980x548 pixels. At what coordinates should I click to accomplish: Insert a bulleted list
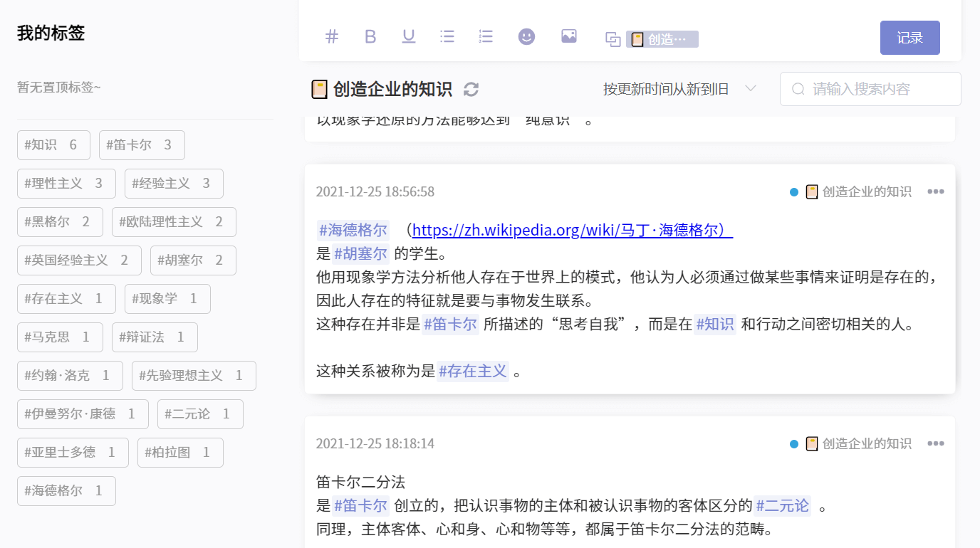pyautogui.click(x=447, y=36)
